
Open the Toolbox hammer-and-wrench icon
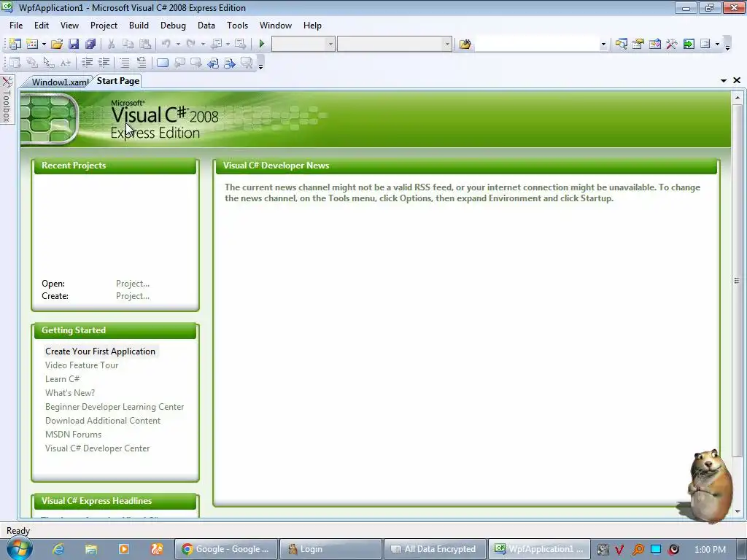pos(672,44)
